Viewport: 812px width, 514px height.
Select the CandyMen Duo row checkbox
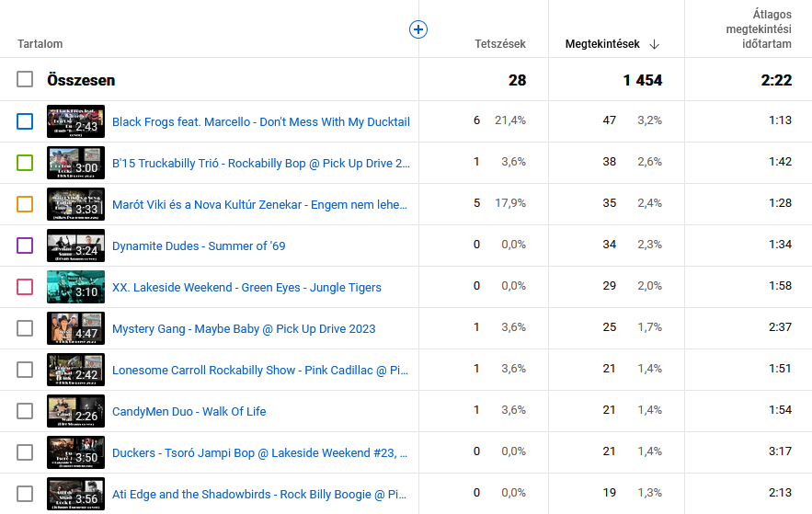(x=25, y=411)
